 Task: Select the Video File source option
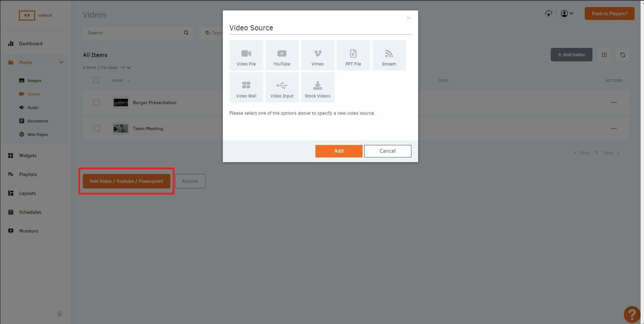tap(246, 55)
